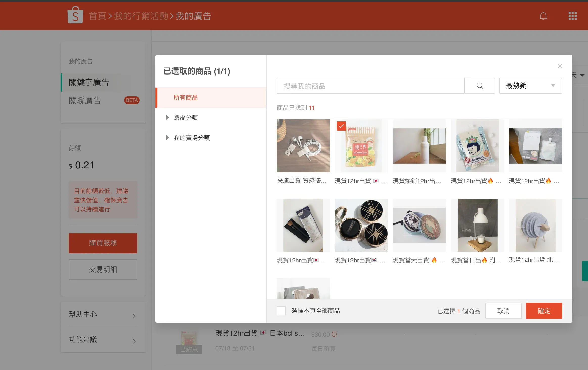The height and width of the screenshot is (370, 588).
Task: Open the 最熱銷 sort dropdown
Action: (x=530, y=86)
